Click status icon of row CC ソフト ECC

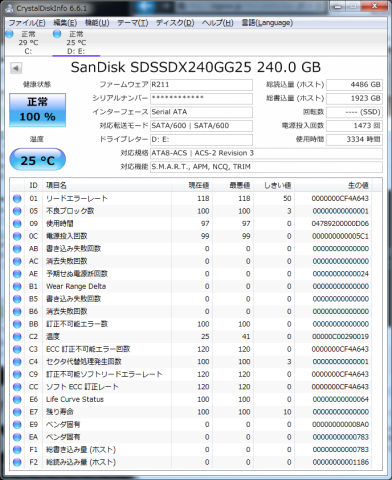coord(17,387)
